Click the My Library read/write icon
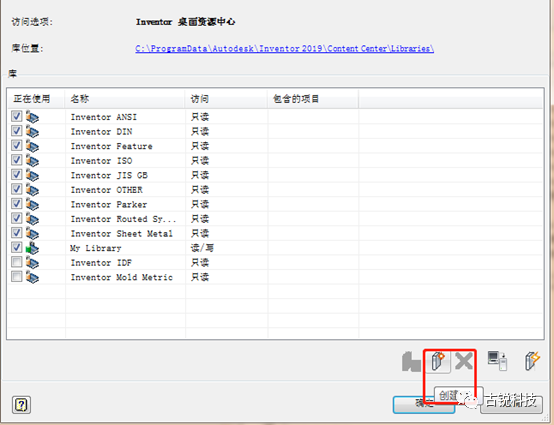 (x=32, y=248)
